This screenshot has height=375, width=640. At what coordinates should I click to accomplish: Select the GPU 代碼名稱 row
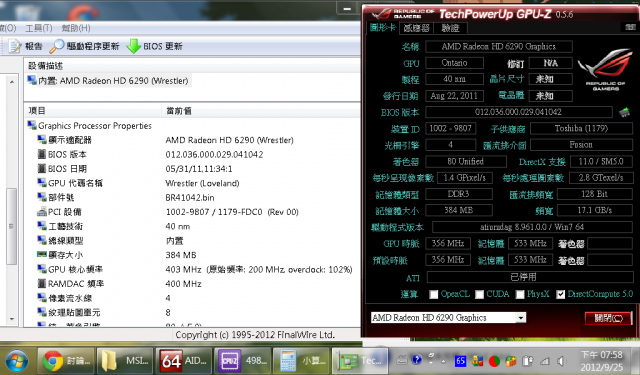(192, 183)
